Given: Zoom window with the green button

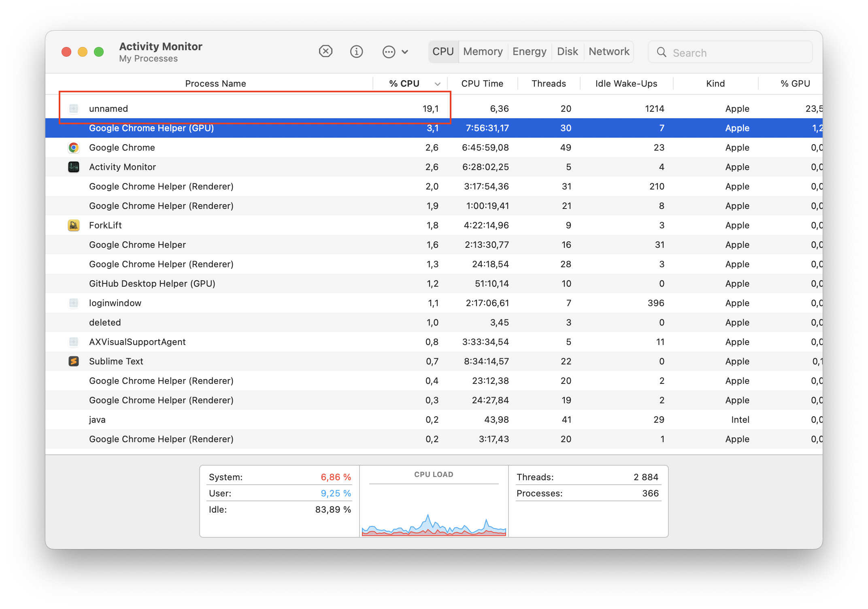Looking at the screenshot, I should point(99,52).
